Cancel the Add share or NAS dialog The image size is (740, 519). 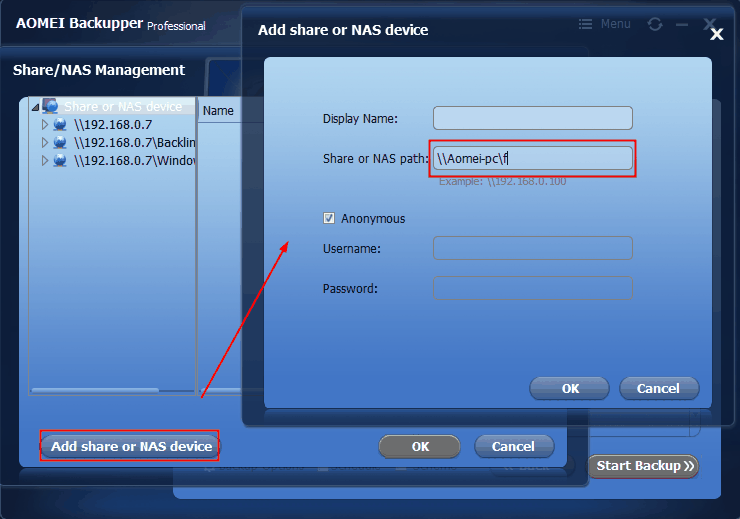tap(659, 388)
